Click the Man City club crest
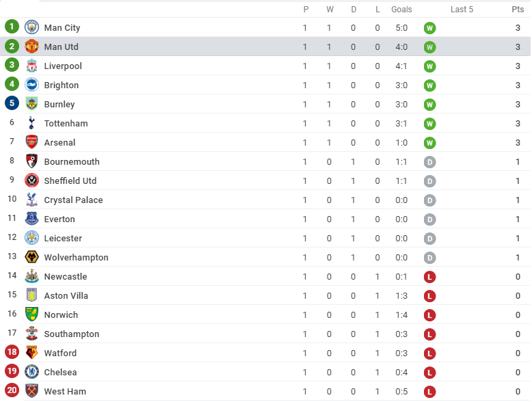 click(31, 27)
